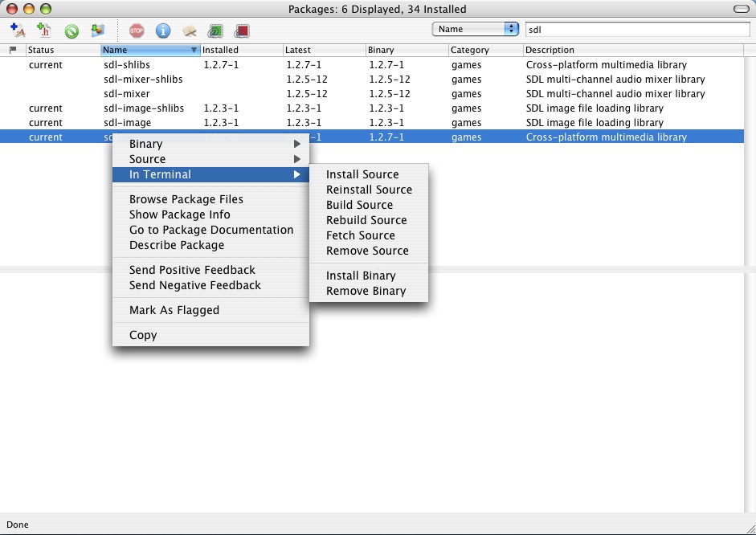Select the sdl-image package row
The image size is (756, 535).
(x=372, y=122)
